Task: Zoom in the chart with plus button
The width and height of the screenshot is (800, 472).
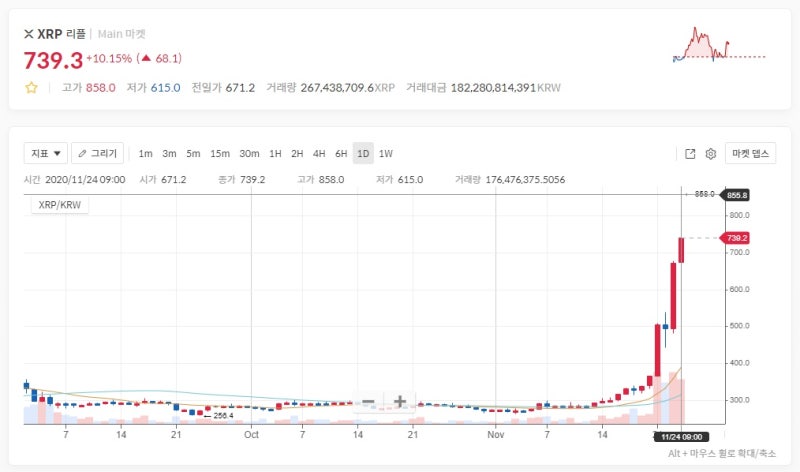Action: pos(400,402)
